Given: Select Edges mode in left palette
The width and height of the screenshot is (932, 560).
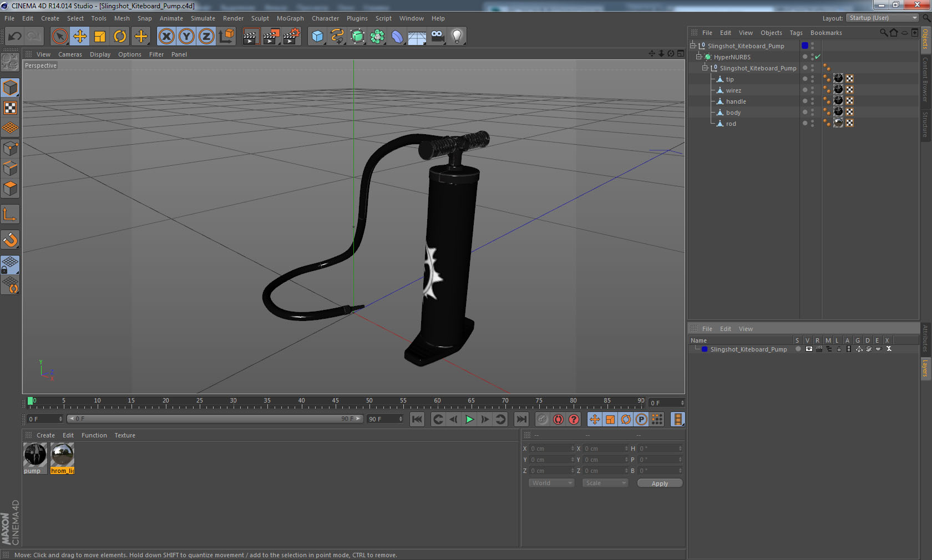Looking at the screenshot, I should coord(11,169).
